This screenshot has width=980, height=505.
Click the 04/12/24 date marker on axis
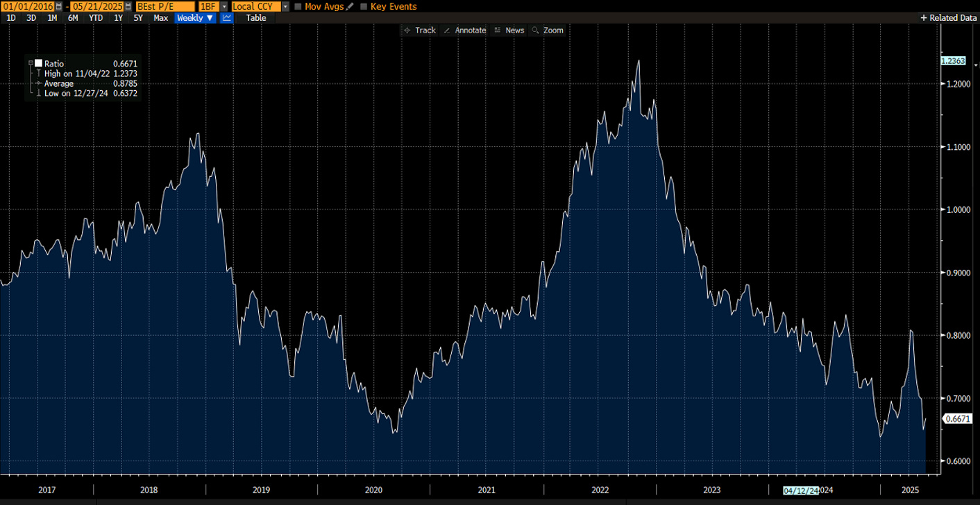[801, 490]
